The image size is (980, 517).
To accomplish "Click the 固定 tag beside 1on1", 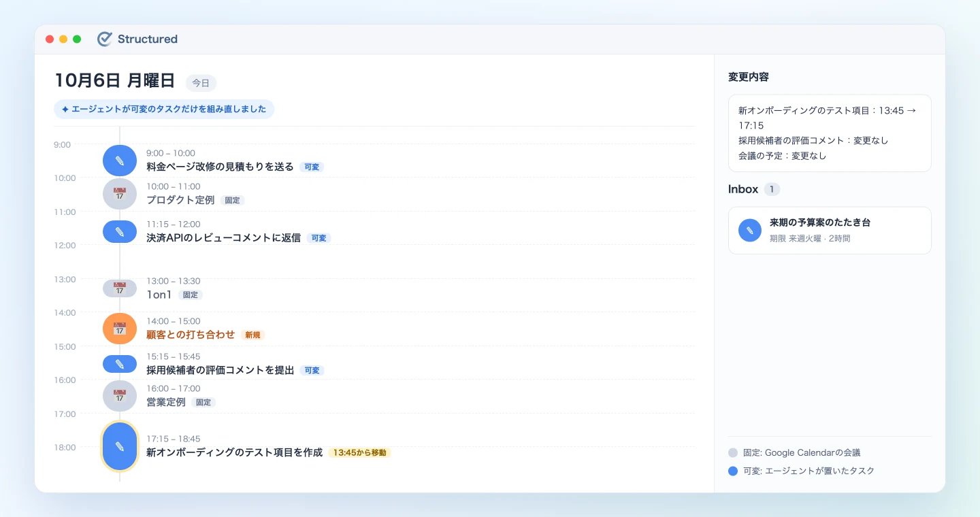I will (191, 295).
